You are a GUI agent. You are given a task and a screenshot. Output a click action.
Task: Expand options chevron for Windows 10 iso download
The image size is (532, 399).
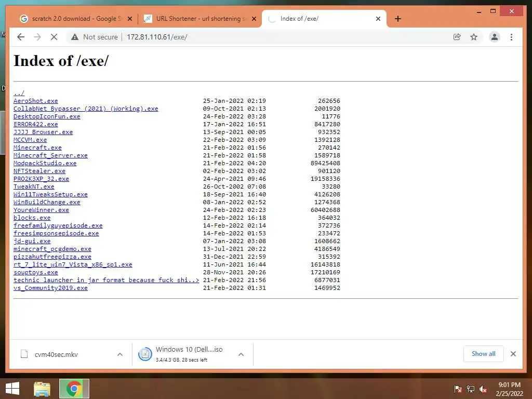tap(241, 354)
